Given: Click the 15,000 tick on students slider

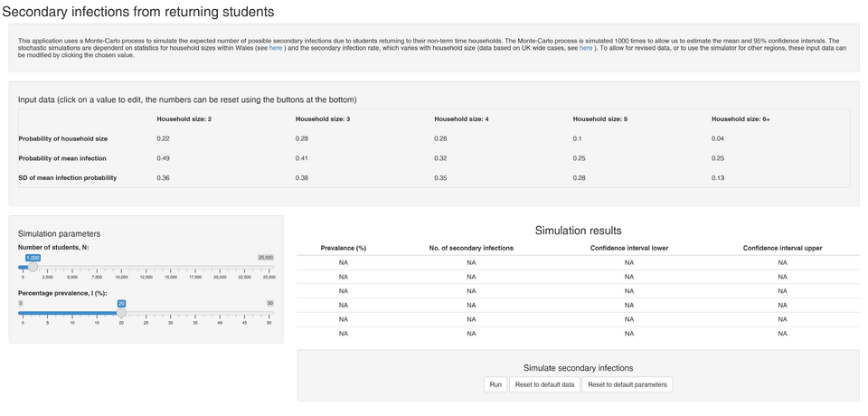Looking at the screenshot, I should pyautogui.click(x=171, y=277).
